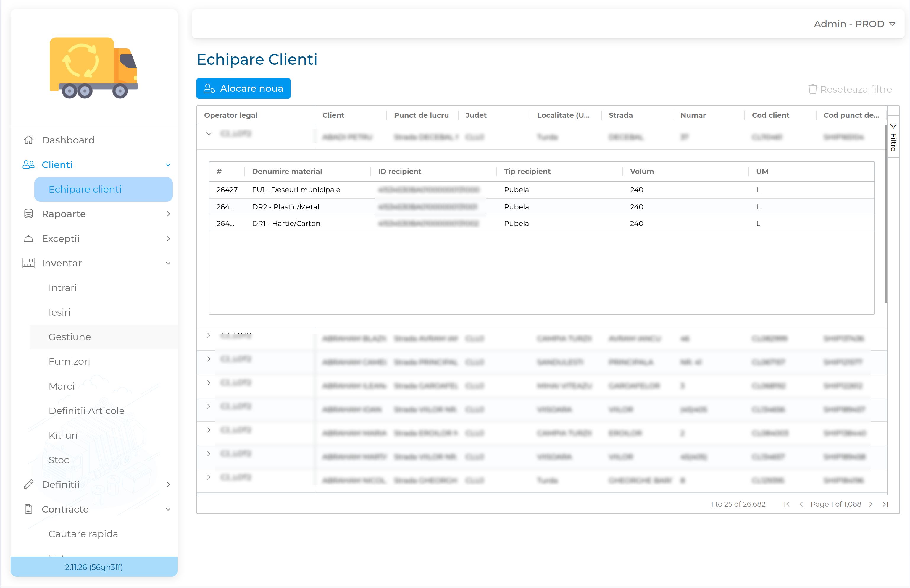The image size is (910, 588).
Task: Go to the last page of results
Action: [x=885, y=504]
